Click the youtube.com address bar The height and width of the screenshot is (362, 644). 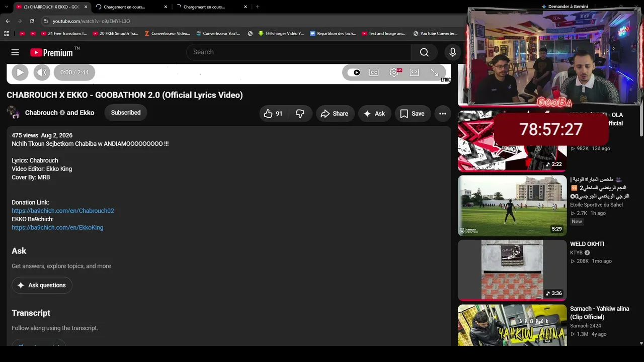tap(252, 21)
